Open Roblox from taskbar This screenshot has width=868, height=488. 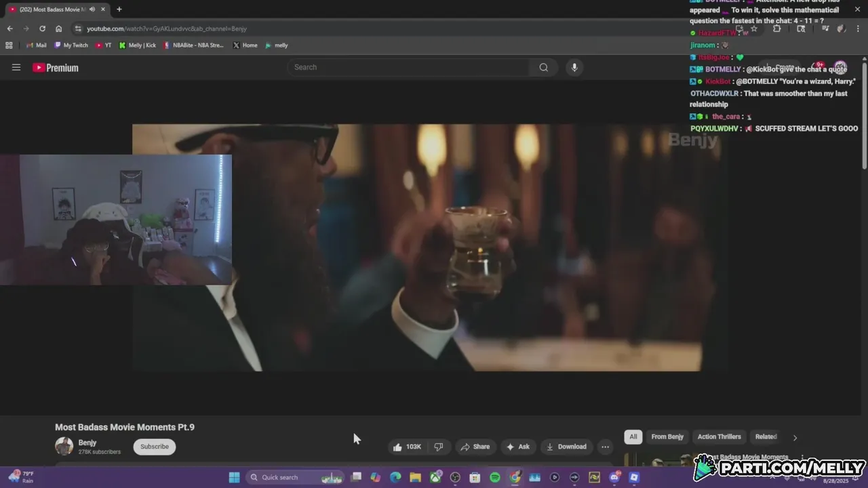click(x=634, y=477)
